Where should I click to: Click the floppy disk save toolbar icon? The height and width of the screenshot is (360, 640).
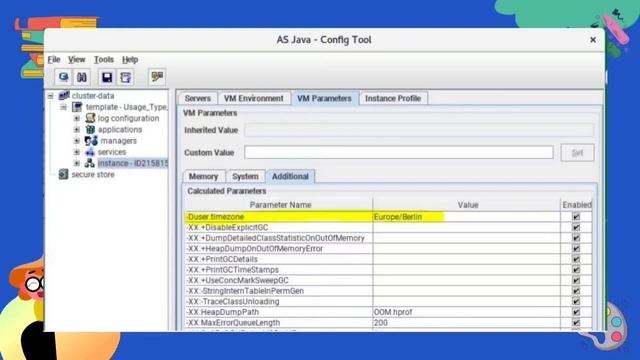[x=107, y=77]
